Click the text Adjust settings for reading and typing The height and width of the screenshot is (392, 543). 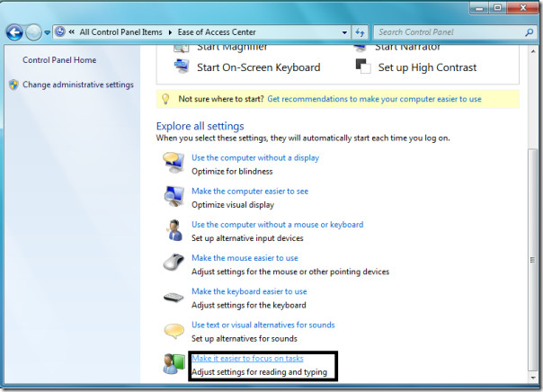259,372
